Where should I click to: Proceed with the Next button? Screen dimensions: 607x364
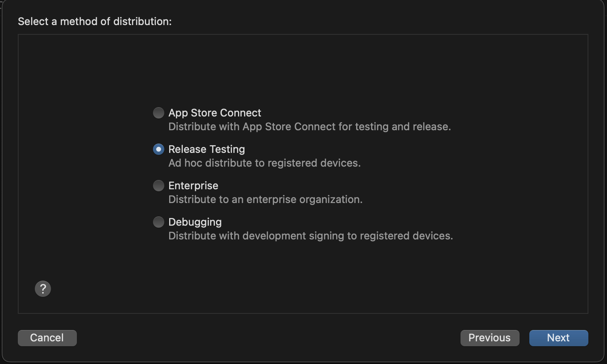point(558,338)
